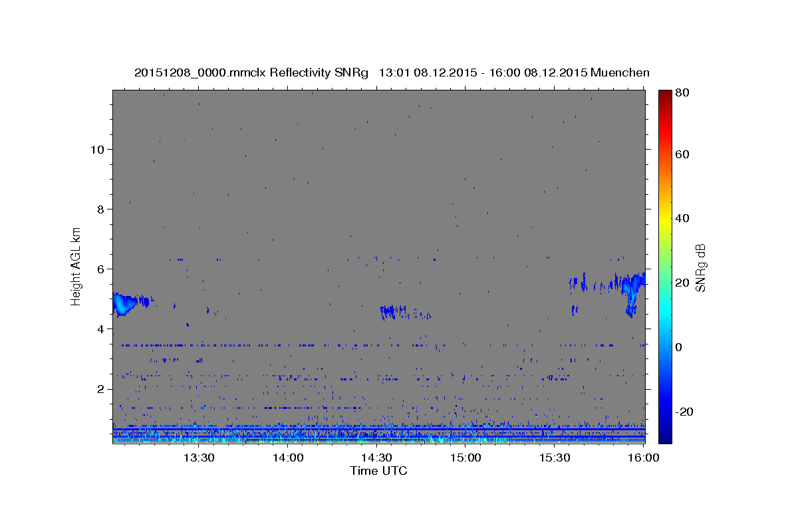Click the plot title text starting "20151208_0000.mmclx"
This screenshot has height=532, width=798.
point(392,72)
